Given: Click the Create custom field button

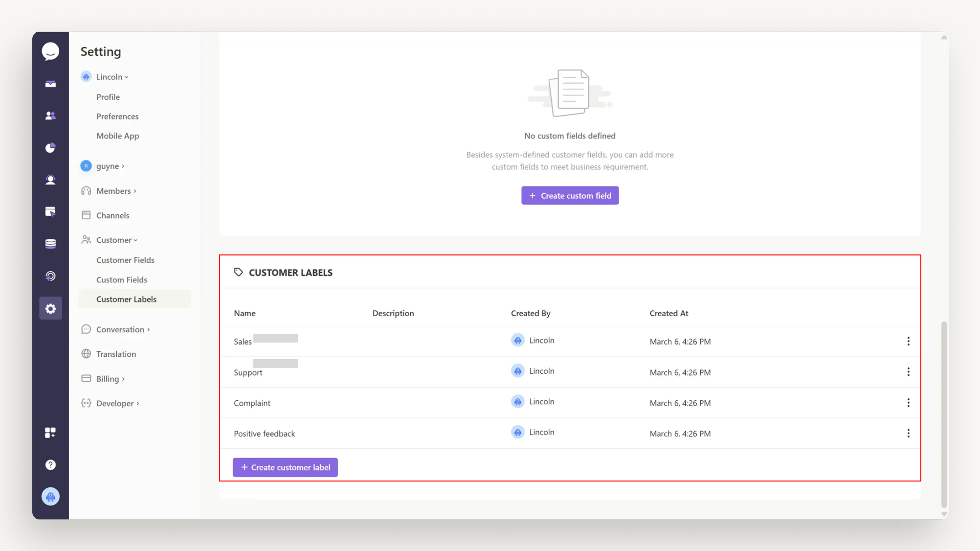Looking at the screenshot, I should pyautogui.click(x=570, y=195).
